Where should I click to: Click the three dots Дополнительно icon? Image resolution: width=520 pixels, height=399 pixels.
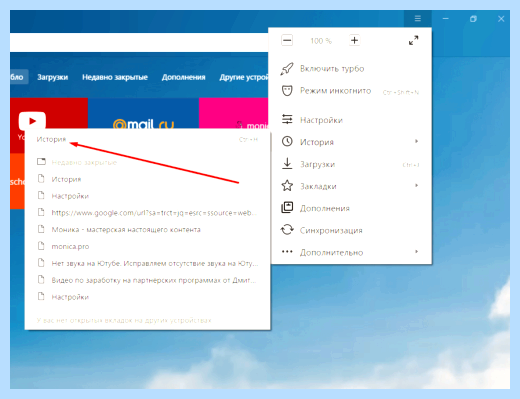(287, 252)
